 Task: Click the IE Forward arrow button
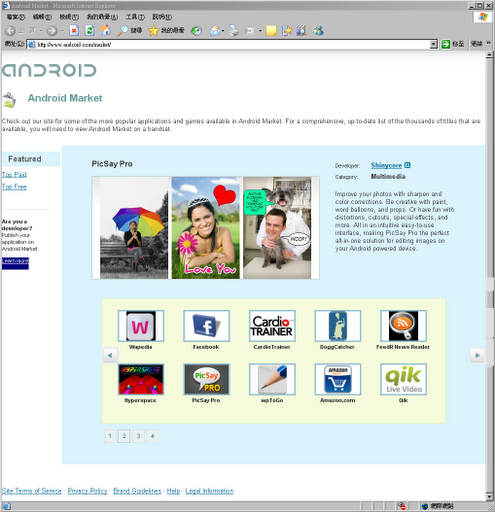click(52, 31)
